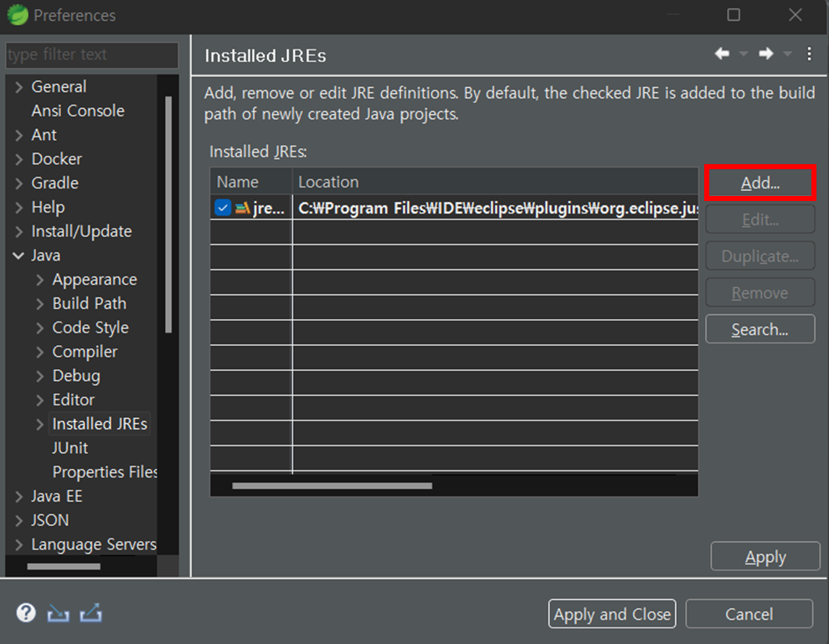The image size is (829, 644).
Task: Open the forward history dropdown arrow
Action: click(x=787, y=54)
